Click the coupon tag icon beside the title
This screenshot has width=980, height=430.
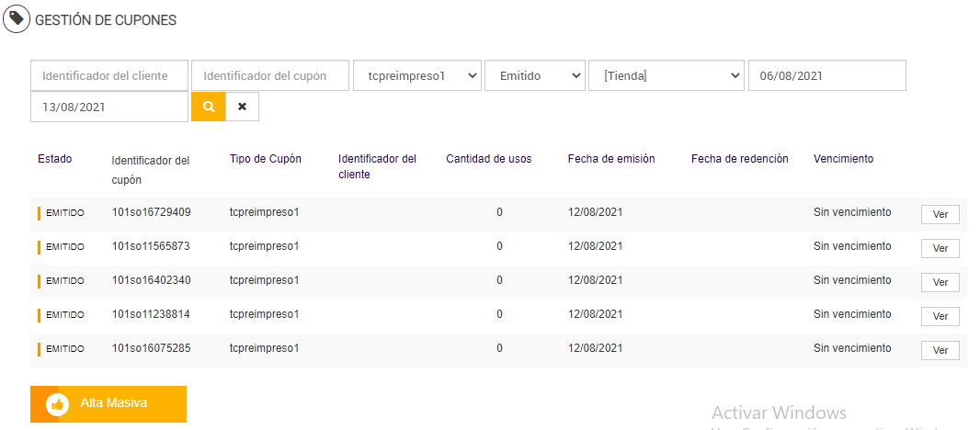pyautogui.click(x=16, y=18)
